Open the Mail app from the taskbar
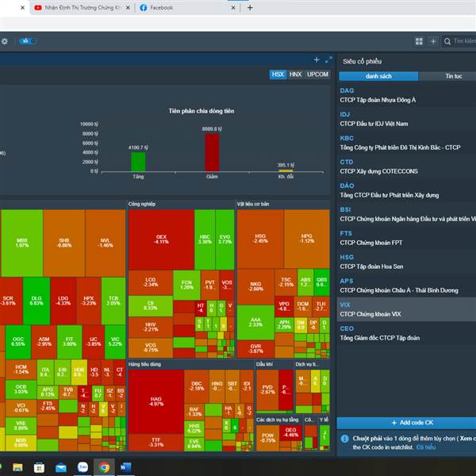Screen dimensions: 476x476 tap(61, 467)
